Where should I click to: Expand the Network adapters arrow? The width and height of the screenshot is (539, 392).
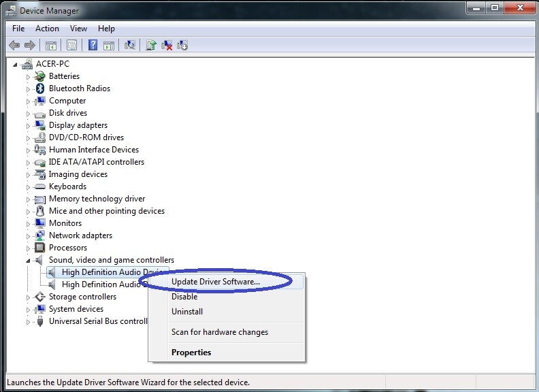pos(28,236)
